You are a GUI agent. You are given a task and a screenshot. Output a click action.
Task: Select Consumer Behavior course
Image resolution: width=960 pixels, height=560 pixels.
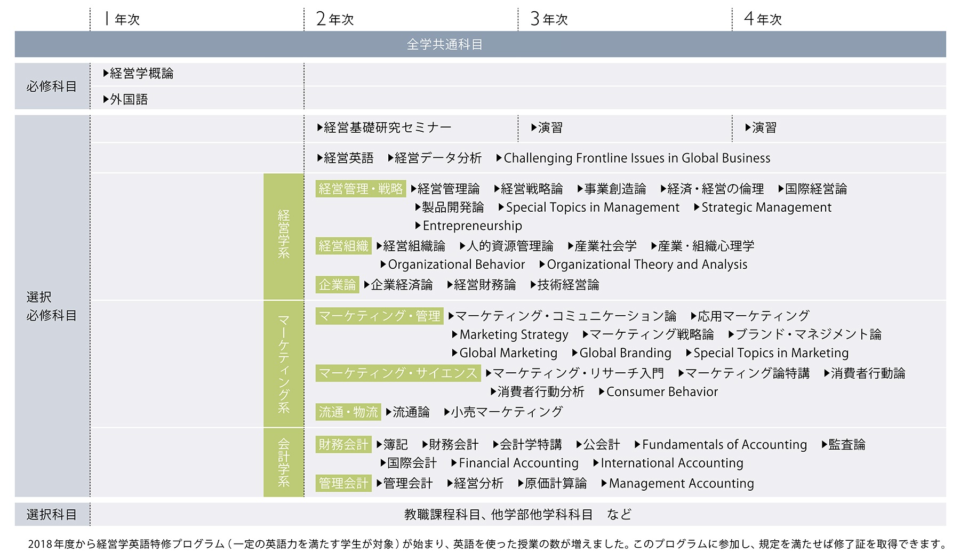(659, 392)
